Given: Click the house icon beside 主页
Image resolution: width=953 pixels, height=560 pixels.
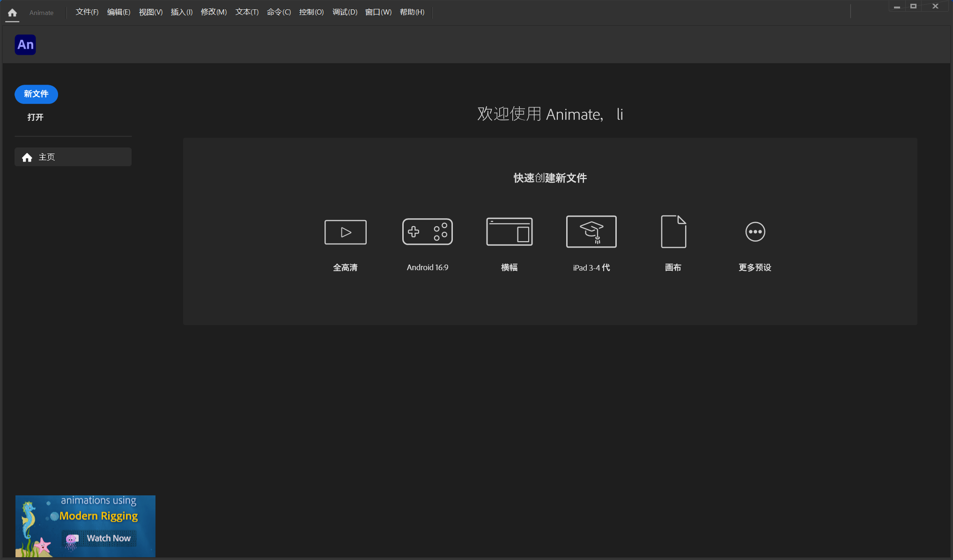Looking at the screenshot, I should 27,157.
